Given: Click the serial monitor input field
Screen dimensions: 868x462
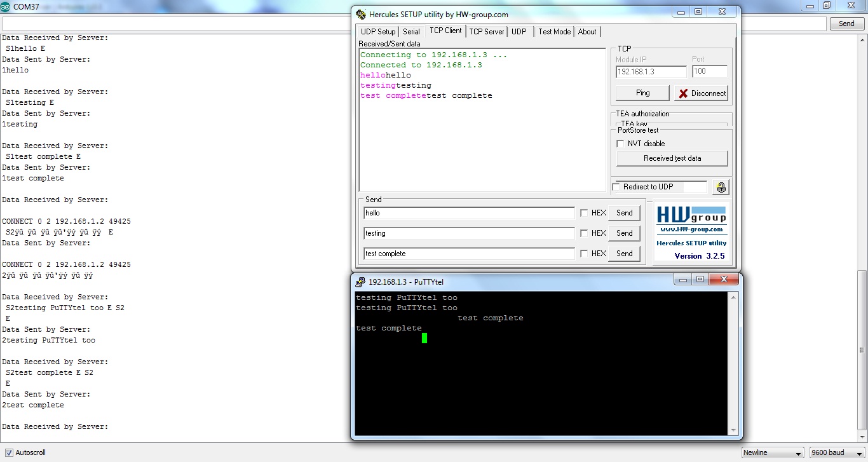Looking at the screenshot, I should 415,24.
